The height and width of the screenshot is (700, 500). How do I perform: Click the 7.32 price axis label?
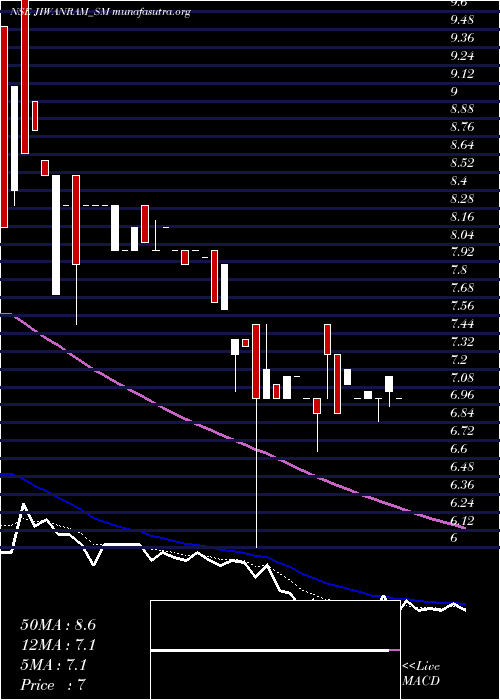pos(462,342)
